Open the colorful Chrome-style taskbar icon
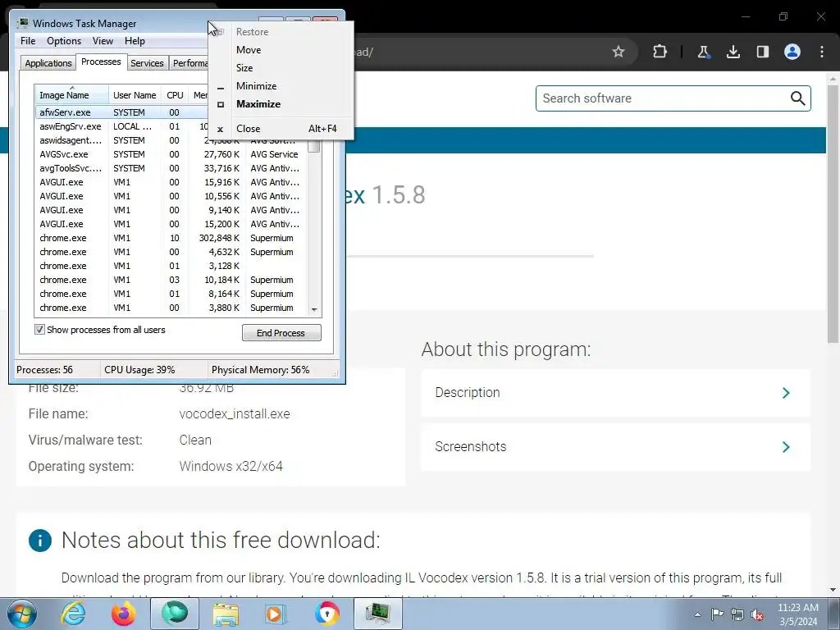Screen dimensions: 840x630 click(x=326, y=614)
